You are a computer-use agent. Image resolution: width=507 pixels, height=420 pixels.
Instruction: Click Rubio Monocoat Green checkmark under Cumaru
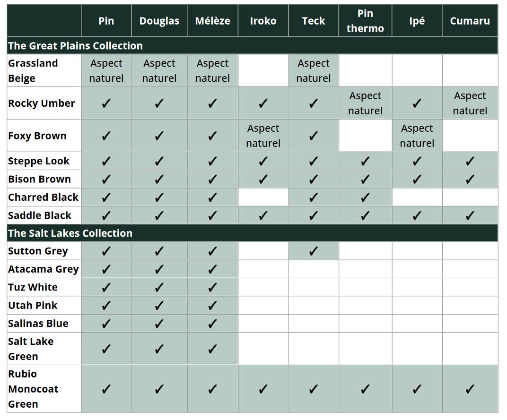pyautogui.click(x=470, y=389)
